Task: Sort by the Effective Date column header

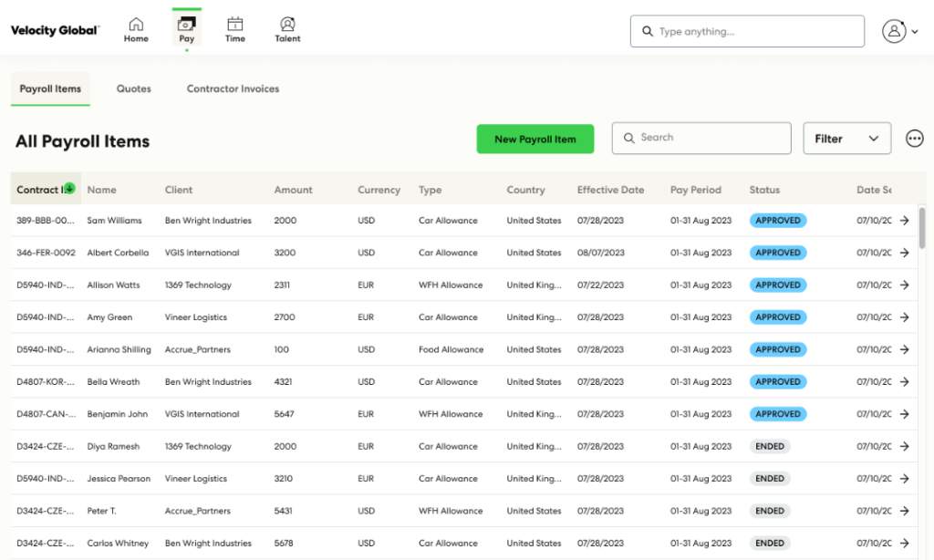Action: (x=610, y=190)
